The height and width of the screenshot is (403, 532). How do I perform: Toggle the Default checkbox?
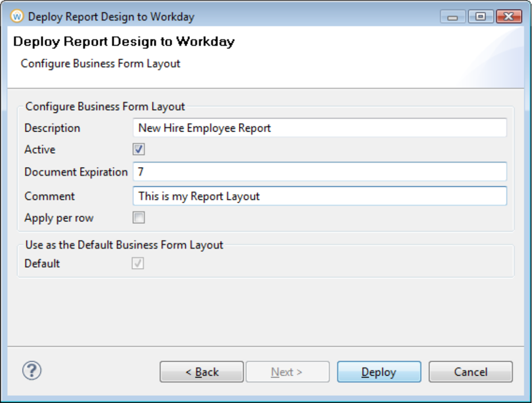pyautogui.click(x=138, y=263)
